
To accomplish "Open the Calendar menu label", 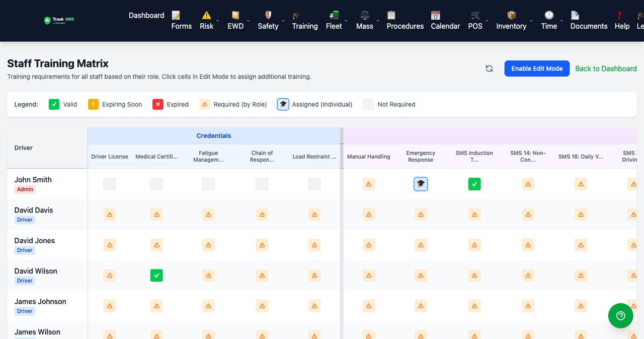I will (x=445, y=26).
